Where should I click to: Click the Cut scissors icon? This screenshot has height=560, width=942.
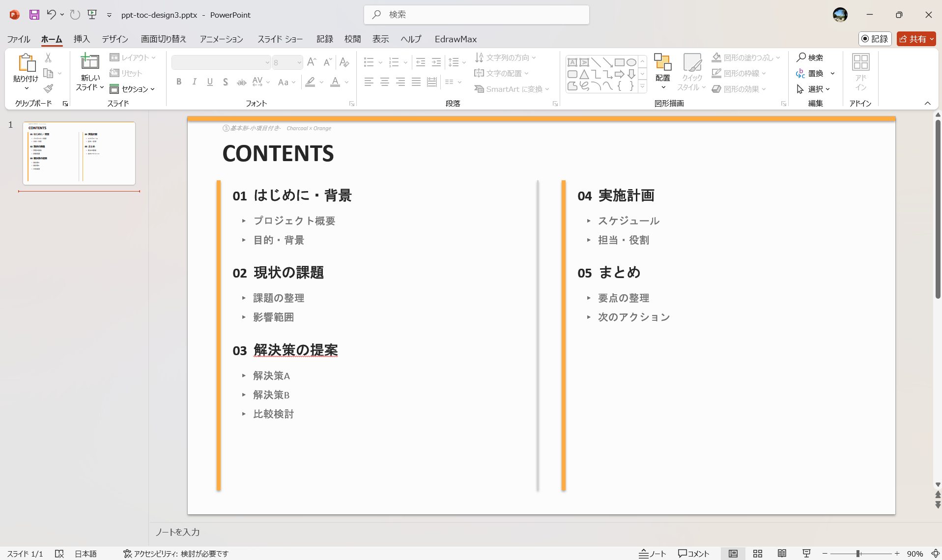48,57
